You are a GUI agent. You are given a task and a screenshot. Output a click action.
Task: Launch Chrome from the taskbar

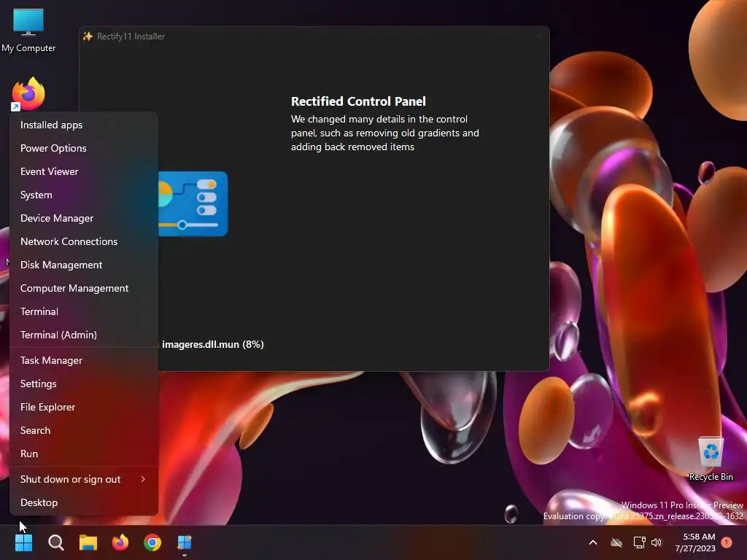click(152, 542)
